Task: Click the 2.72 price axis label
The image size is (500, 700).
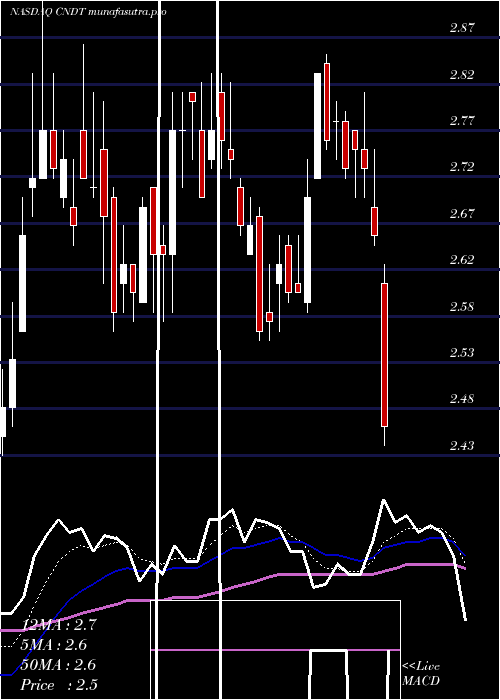Action: tap(462, 167)
